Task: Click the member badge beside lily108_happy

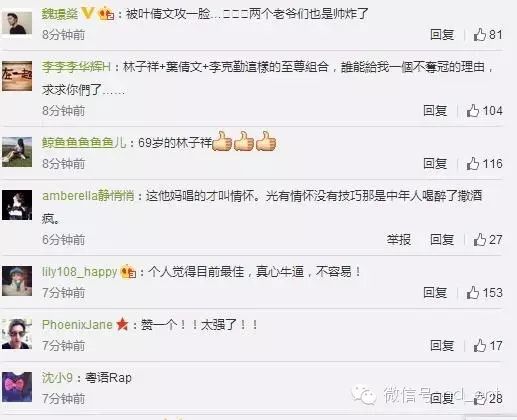Action: [128, 271]
